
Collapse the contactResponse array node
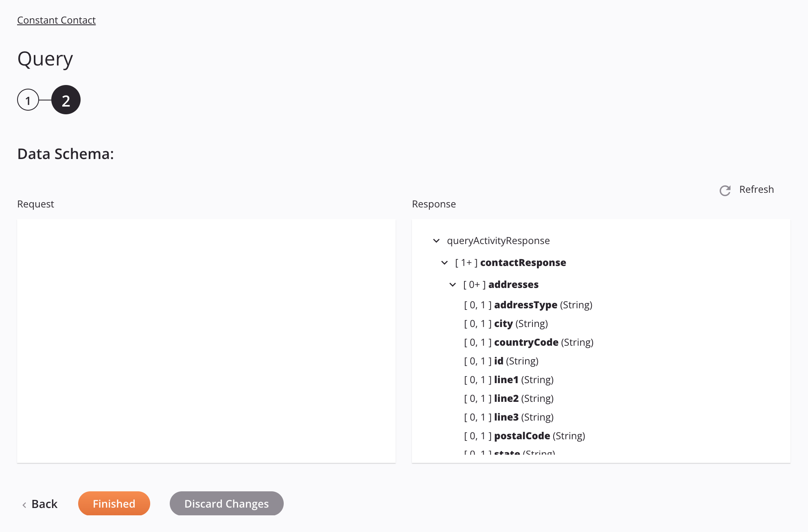[x=445, y=262]
